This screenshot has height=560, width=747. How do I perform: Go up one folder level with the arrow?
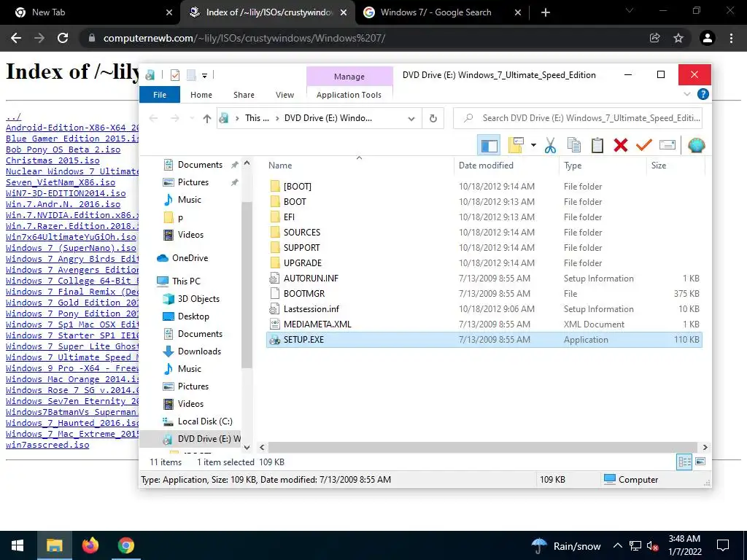206,119
